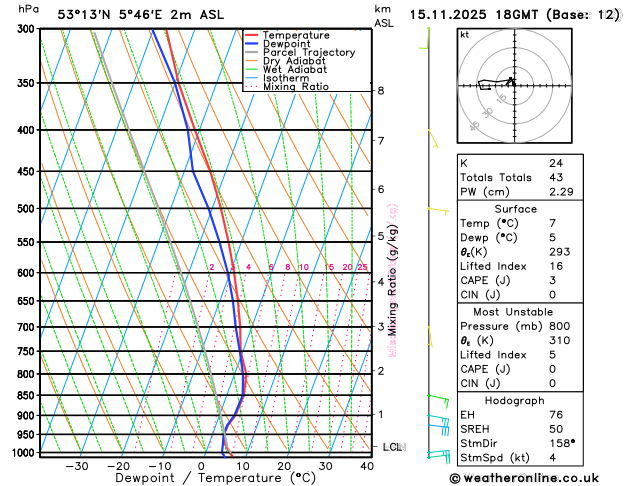Click the cyan wind barb near 1000 hPa
The image size is (629, 486).
click(x=439, y=456)
